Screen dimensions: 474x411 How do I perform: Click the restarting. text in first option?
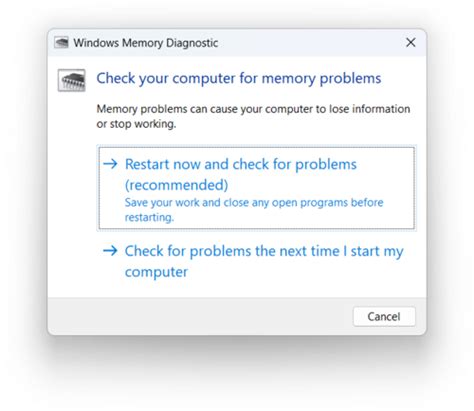click(x=149, y=217)
